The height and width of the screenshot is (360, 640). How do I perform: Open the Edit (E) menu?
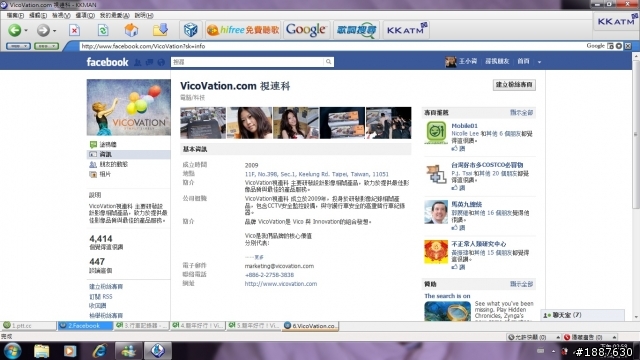click(x=38, y=16)
